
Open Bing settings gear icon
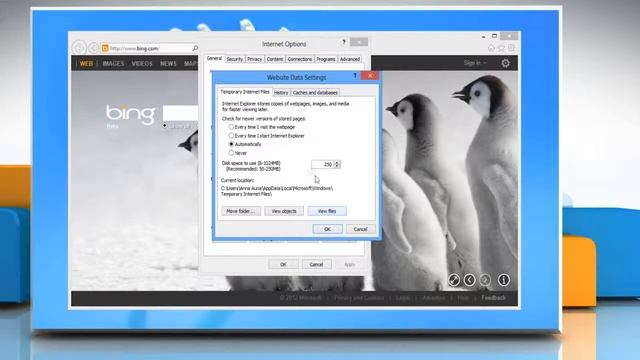[505, 63]
